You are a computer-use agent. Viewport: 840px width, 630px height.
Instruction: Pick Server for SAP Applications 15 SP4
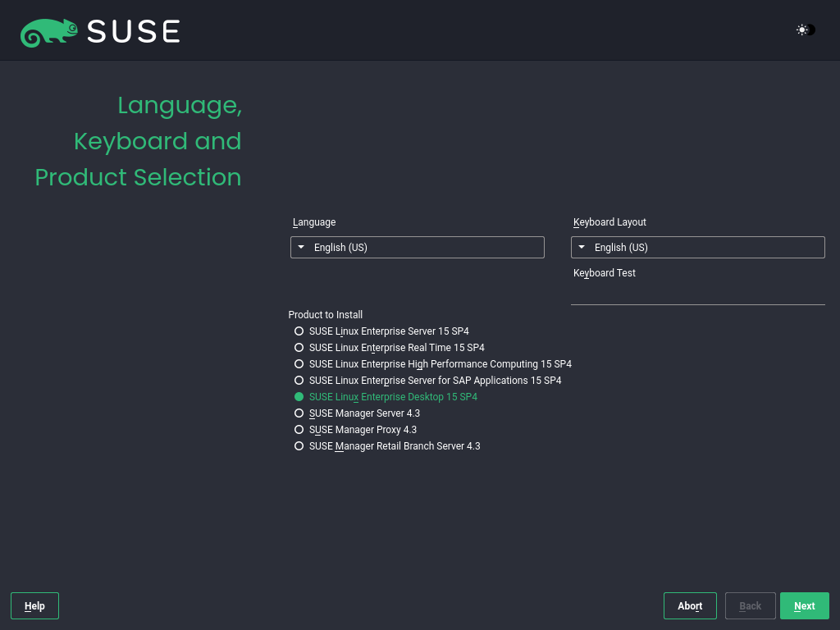[x=299, y=381]
